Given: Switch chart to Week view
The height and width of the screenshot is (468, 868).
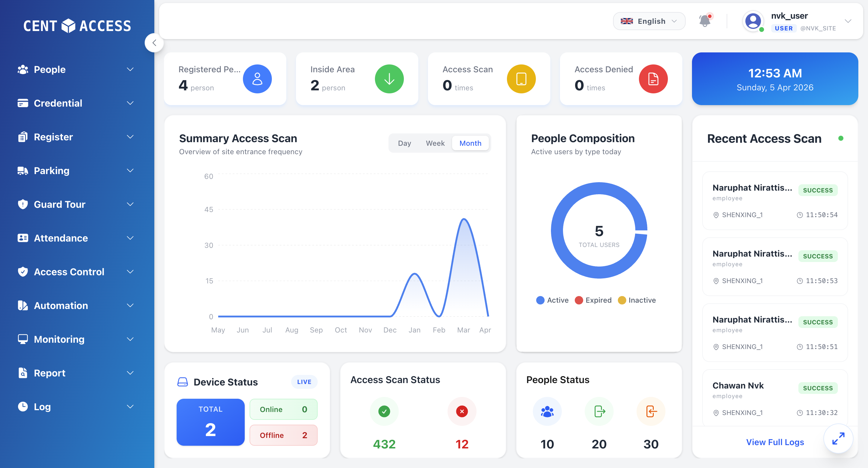Looking at the screenshot, I should (435, 143).
